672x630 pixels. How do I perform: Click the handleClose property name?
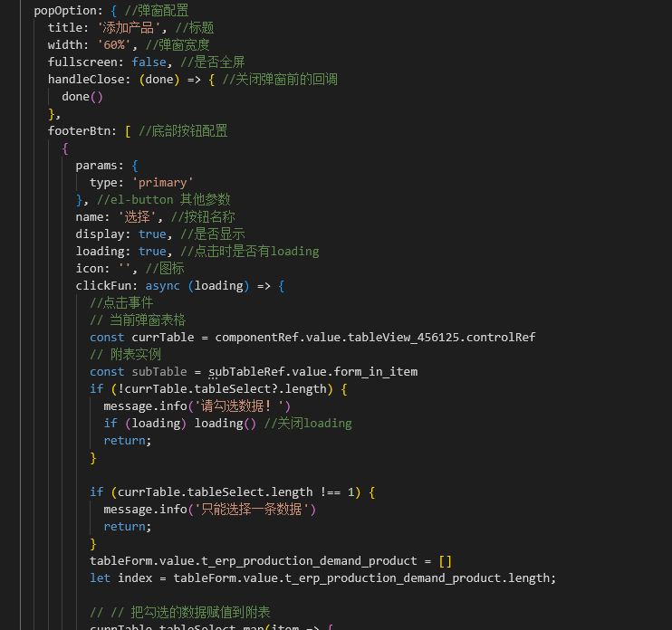(89, 80)
